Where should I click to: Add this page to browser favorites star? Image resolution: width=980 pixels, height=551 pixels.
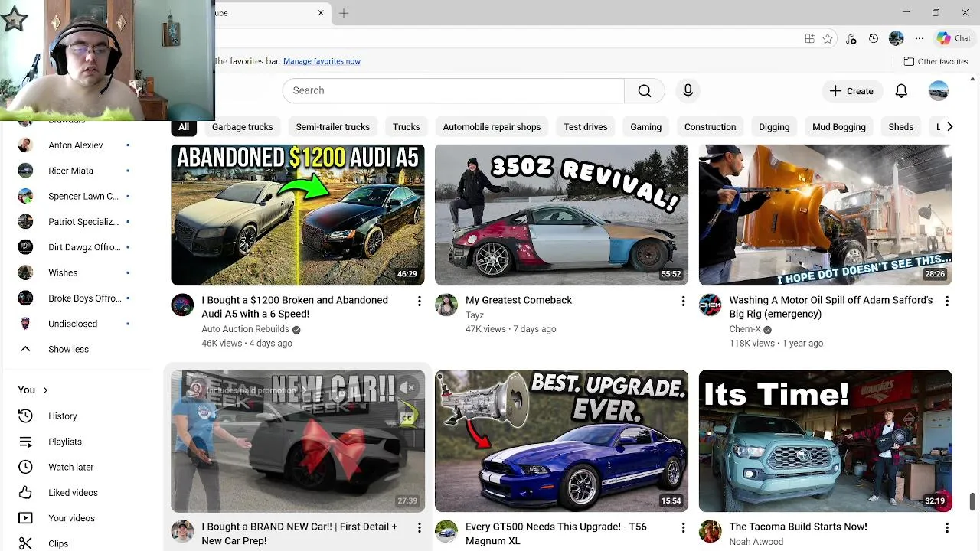[828, 38]
